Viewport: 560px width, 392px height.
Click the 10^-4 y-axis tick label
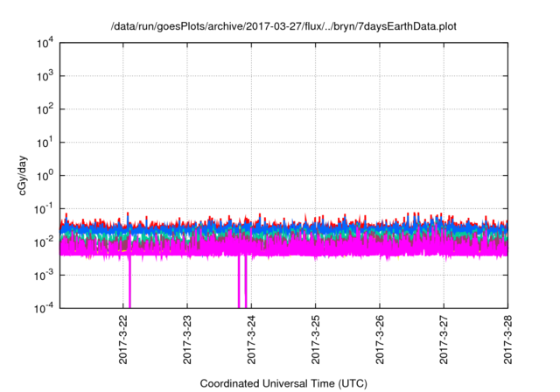[x=45, y=308]
